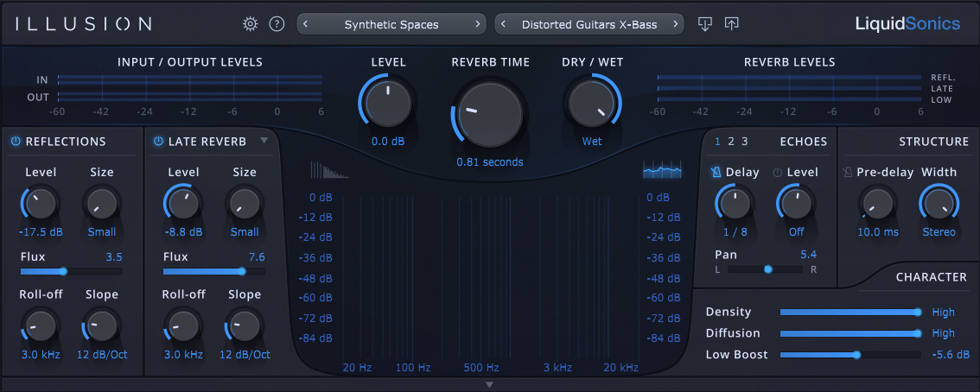
Task: Click the Density slider handle
Action: (x=917, y=312)
